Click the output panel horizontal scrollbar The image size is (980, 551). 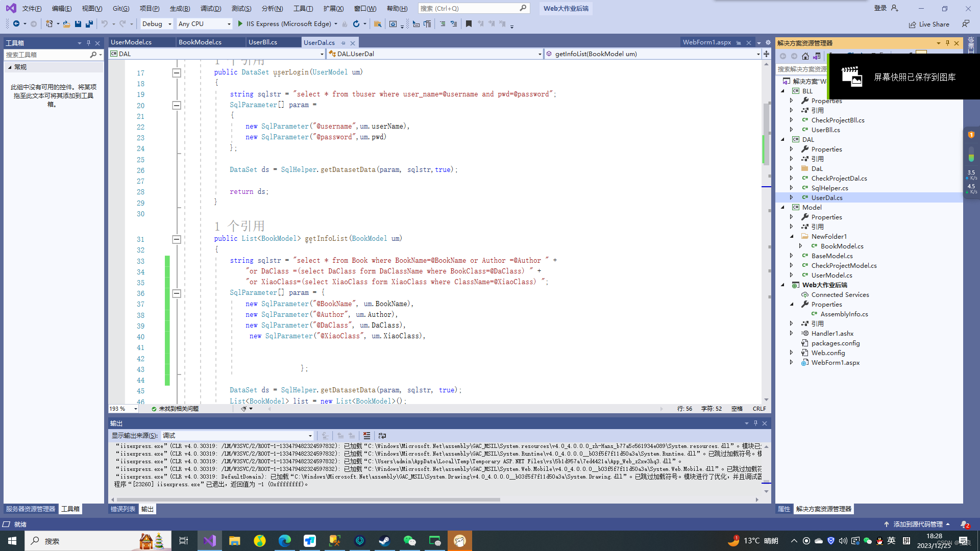[x=308, y=500]
